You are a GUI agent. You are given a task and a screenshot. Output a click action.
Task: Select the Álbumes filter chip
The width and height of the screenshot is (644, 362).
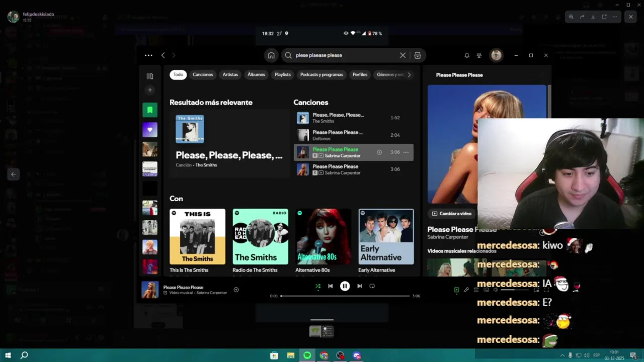pos(256,74)
